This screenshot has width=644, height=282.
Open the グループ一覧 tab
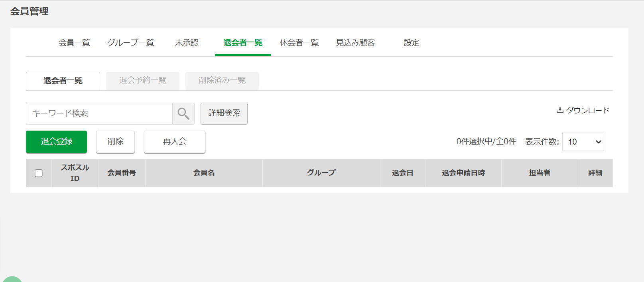(131, 43)
